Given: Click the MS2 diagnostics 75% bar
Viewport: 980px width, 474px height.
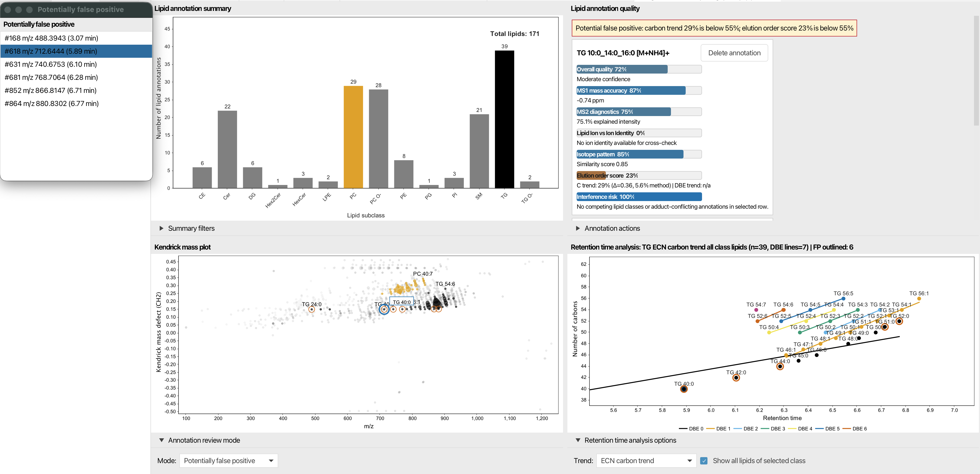Looking at the screenshot, I should [639, 112].
